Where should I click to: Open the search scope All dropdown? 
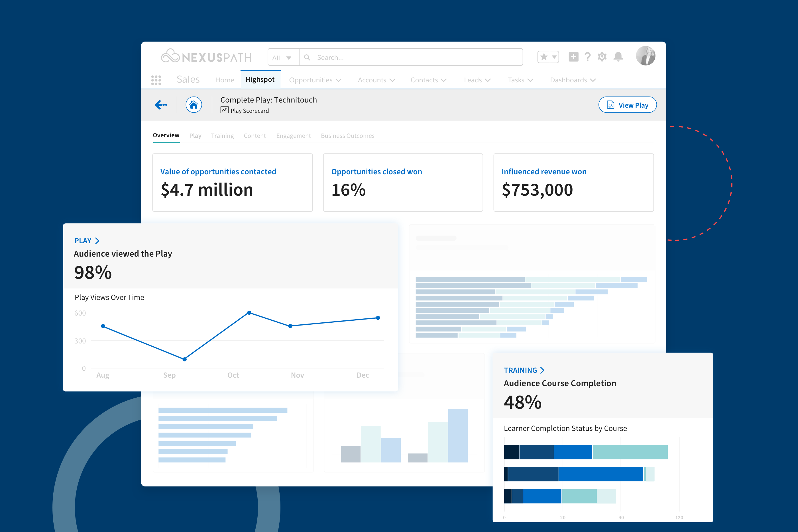coord(283,57)
